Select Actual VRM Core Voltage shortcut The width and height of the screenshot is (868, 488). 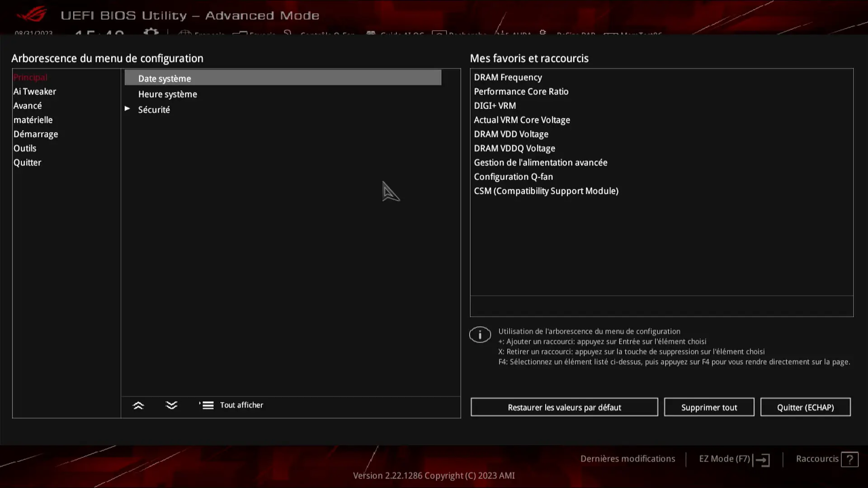522,120
